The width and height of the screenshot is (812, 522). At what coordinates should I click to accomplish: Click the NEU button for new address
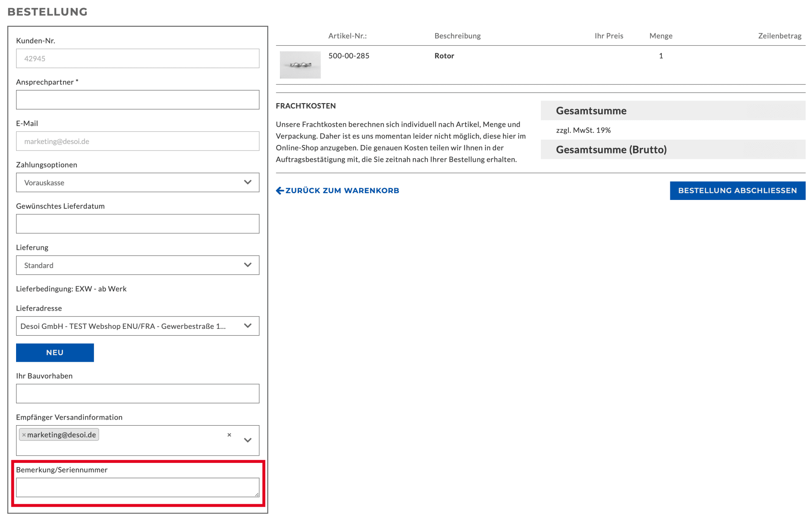point(55,353)
